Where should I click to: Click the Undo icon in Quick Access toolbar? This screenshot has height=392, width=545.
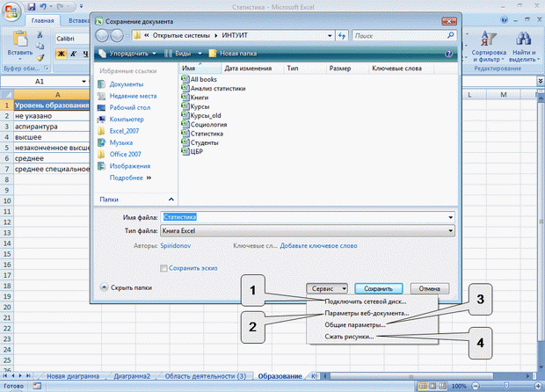[43, 6]
